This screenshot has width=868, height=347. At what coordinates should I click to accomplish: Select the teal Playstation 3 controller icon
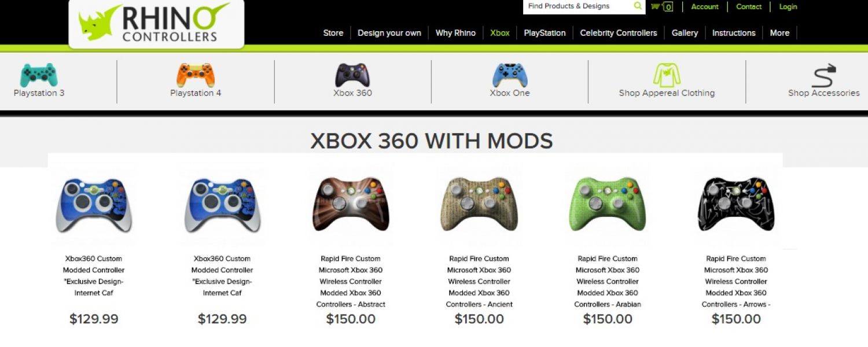(39, 75)
